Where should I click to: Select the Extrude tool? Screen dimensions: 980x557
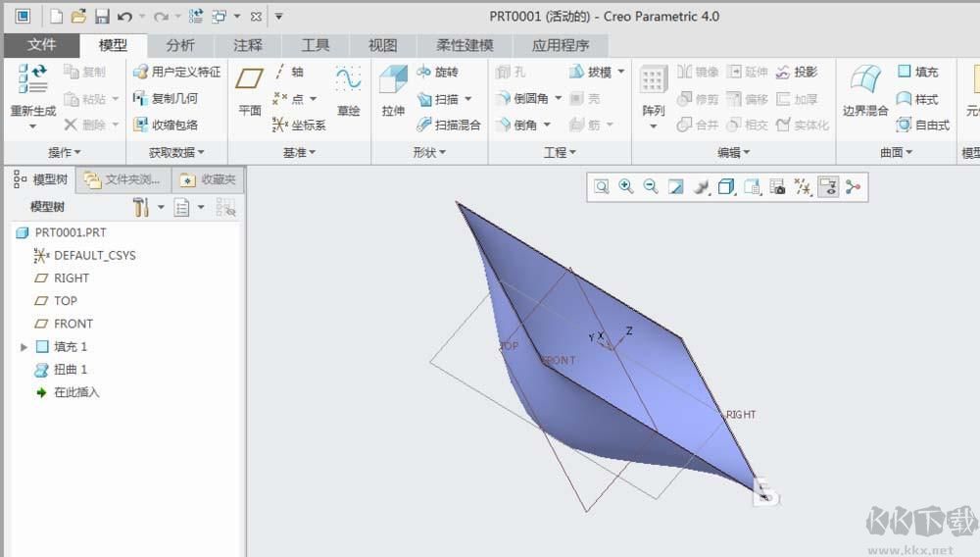click(393, 91)
